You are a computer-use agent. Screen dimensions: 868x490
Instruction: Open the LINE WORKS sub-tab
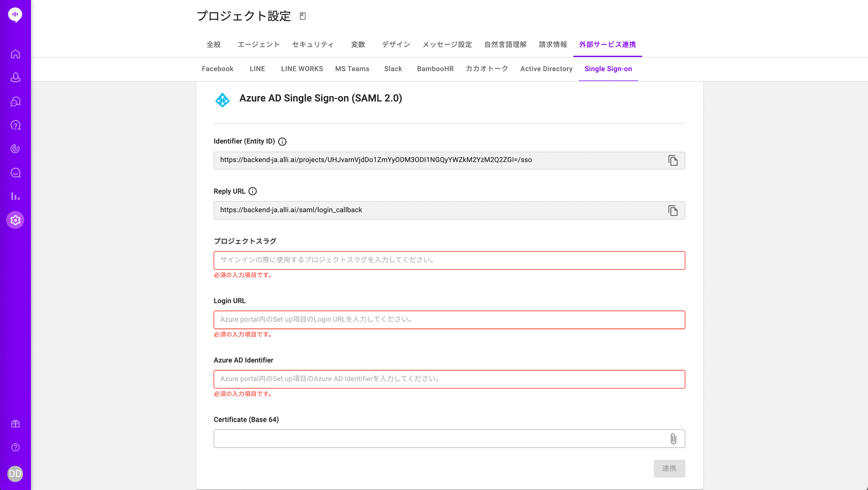click(302, 69)
